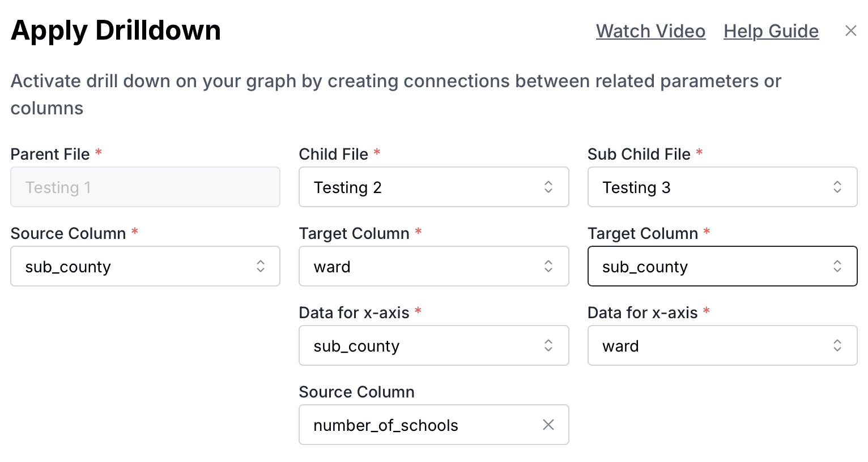Click the chevron beside the ward Target Column
This screenshot has width=868, height=462.
click(x=548, y=266)
